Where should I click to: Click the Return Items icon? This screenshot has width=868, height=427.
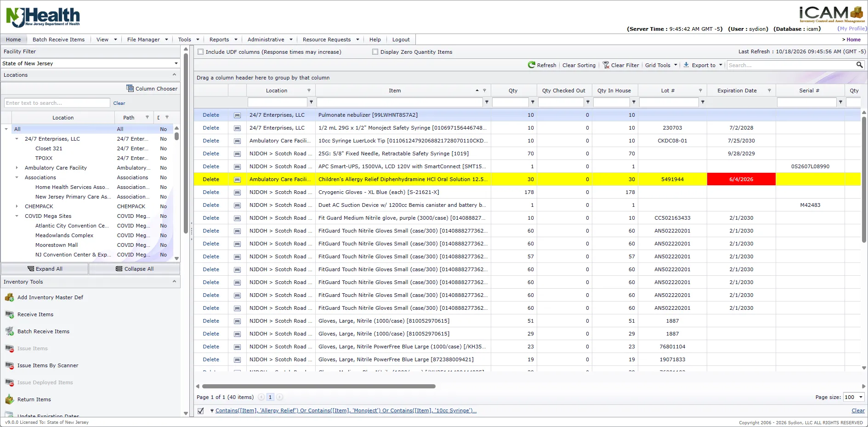(x=9, y=399)
